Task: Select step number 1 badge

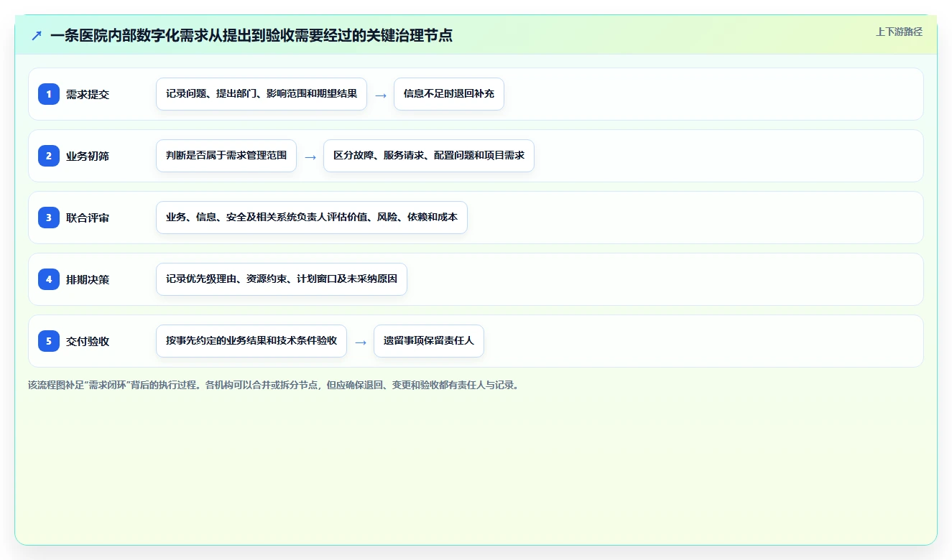Action: click(x=49, y=94)
